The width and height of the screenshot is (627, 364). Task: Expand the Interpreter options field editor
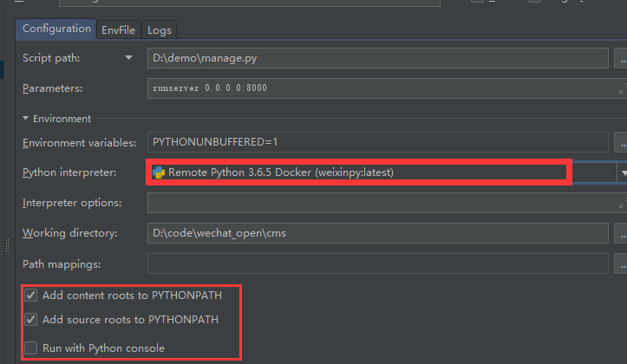click(622, 204)
